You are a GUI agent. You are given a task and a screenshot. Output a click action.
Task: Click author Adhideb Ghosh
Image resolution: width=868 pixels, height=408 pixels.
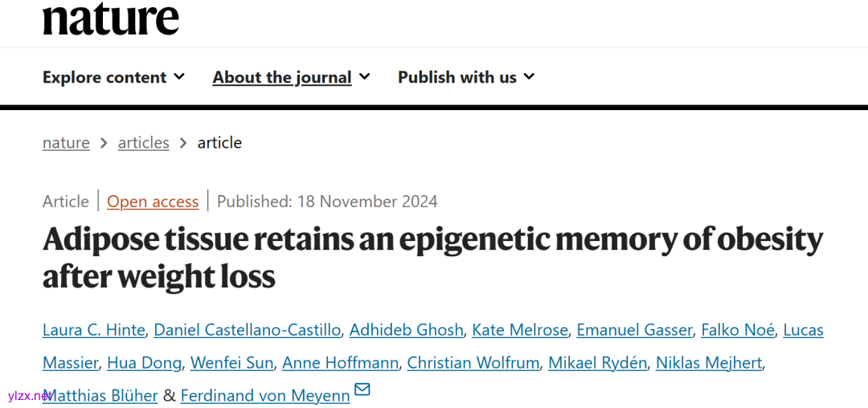point(407,329)
